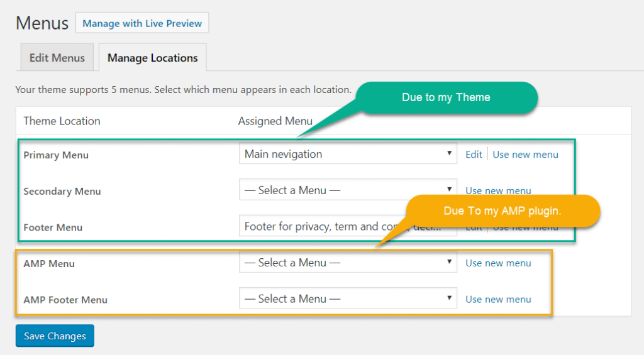This screenshot has width=644, height=355.
Task: Save Changes to menu locations
Action: pyautogui.click(x=55, y=336)
